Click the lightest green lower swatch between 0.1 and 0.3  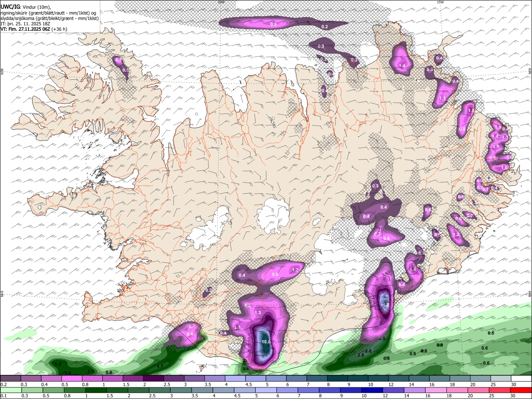point(10,390)
